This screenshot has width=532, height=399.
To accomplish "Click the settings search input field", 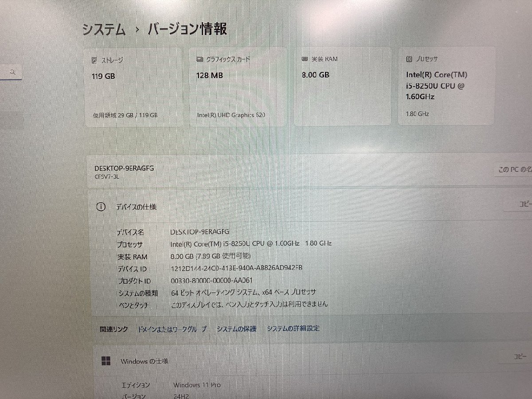I will (11, 72).
